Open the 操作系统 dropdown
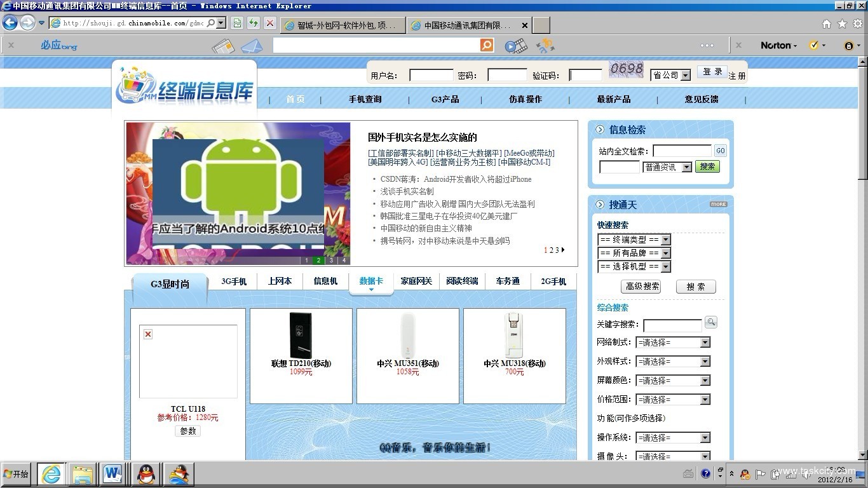868x488 pixels. 674,438
